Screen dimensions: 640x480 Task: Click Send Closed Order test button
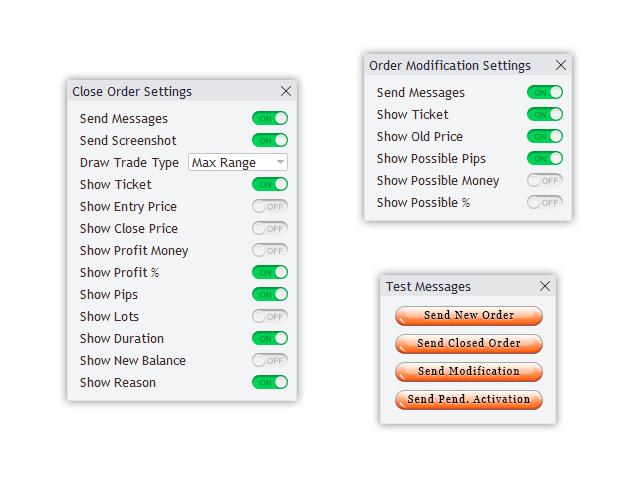point(469,343)
